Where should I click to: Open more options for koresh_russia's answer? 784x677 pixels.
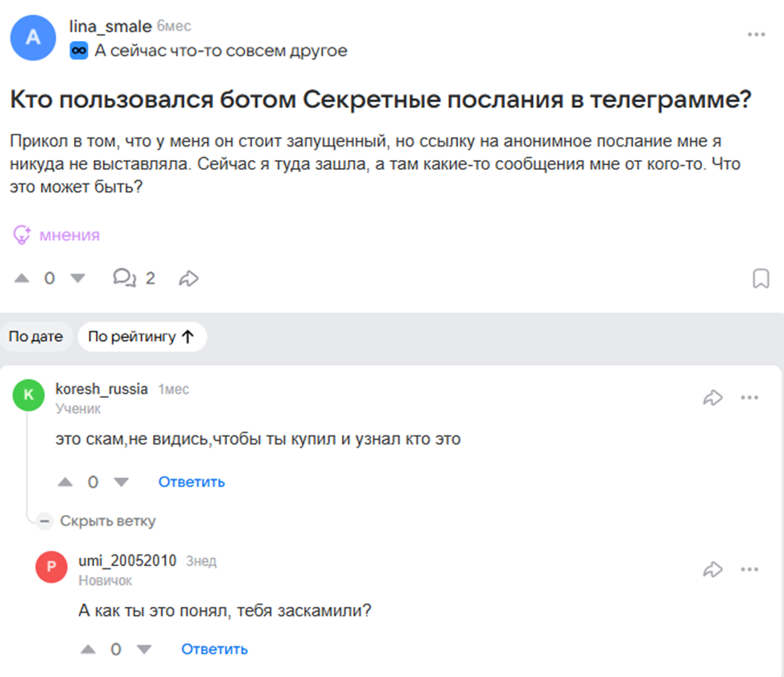point(750,397)
